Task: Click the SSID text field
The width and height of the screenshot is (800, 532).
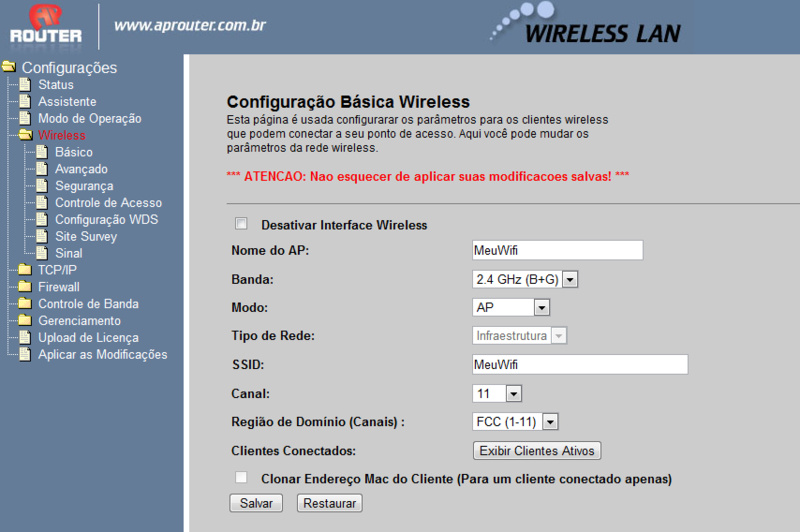Action: 580,365
